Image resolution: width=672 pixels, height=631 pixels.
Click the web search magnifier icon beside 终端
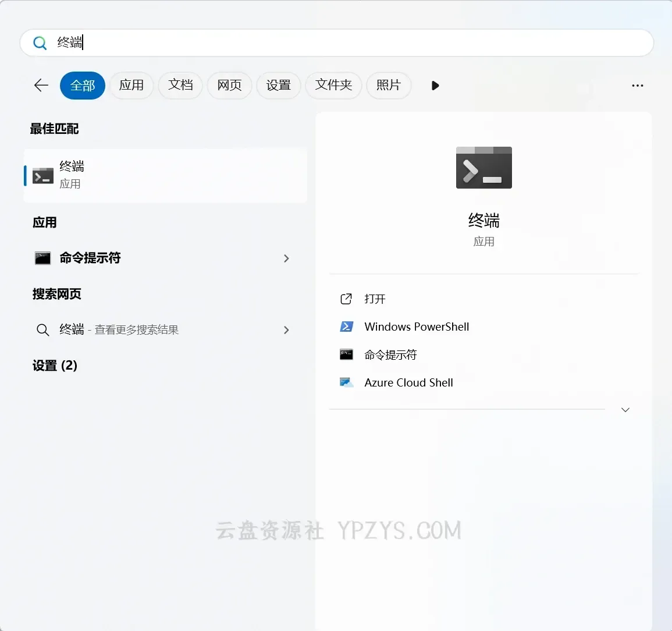pyautogui.click(x=43, y=330)
